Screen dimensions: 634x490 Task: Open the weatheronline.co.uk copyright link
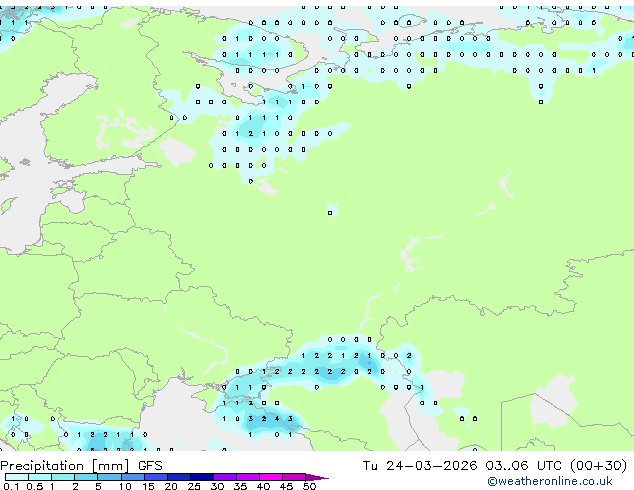pyautogui.click(x=550, y=481)
